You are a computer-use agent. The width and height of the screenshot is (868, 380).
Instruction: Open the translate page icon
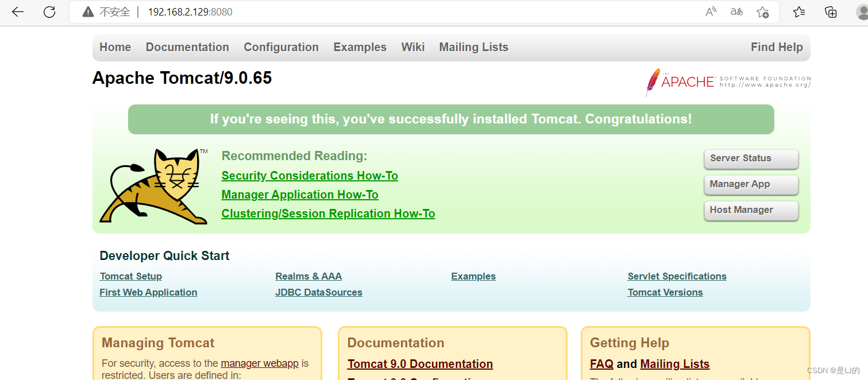tap(736, 12)
